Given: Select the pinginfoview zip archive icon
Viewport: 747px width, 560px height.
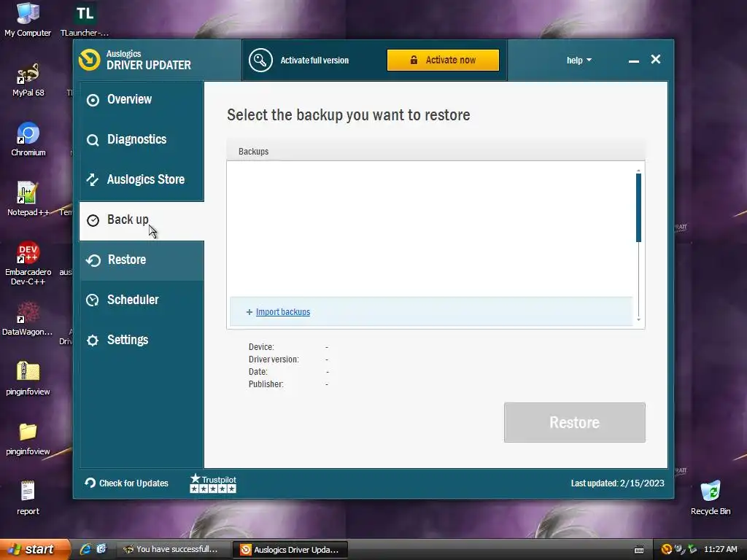Looking at the screenshot, I should click(x=28, y=378).
